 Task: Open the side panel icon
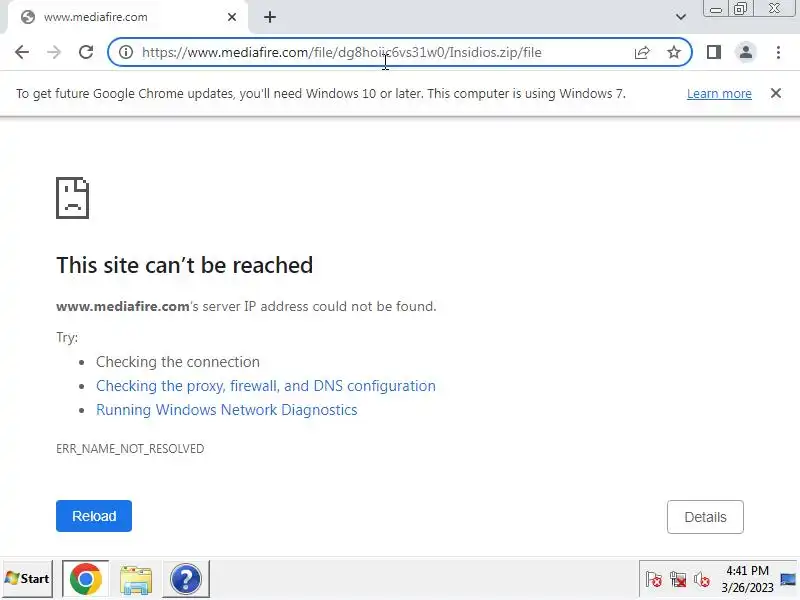click(714, 52)
